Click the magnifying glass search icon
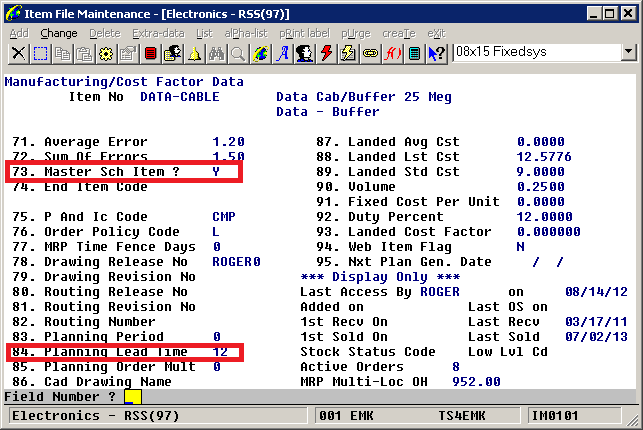The height and width of the screenshot is (430, 643). click(238, 53)
